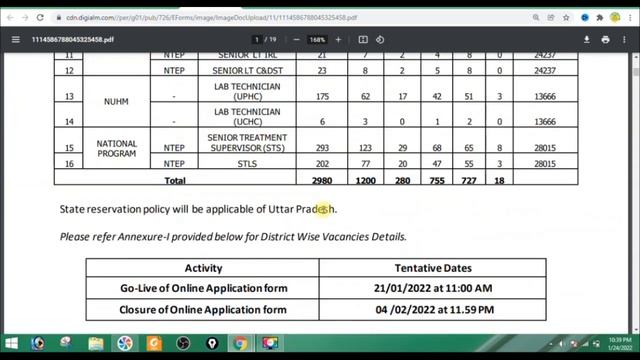
Task: Download the PDF file
Action: (x=587, y=40)
